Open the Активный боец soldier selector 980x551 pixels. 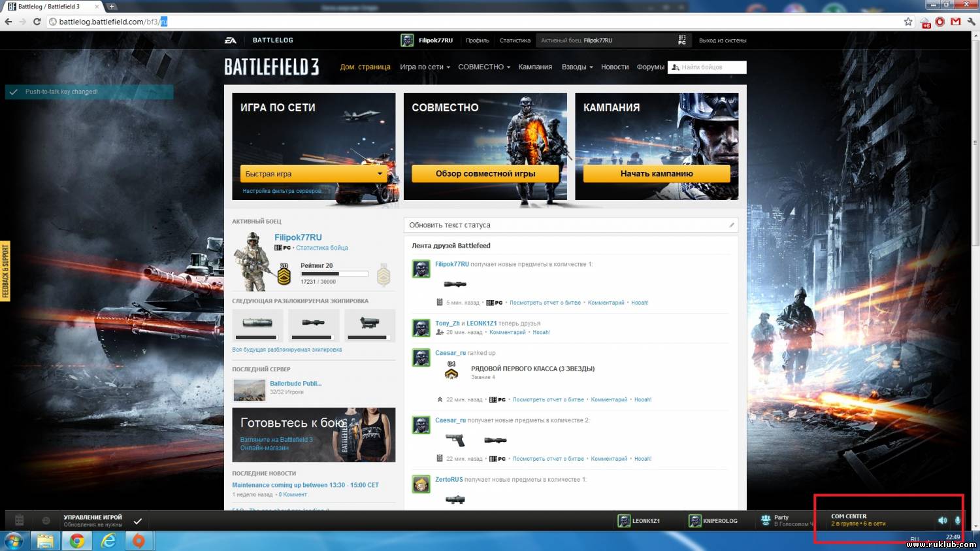pos(613,41)
